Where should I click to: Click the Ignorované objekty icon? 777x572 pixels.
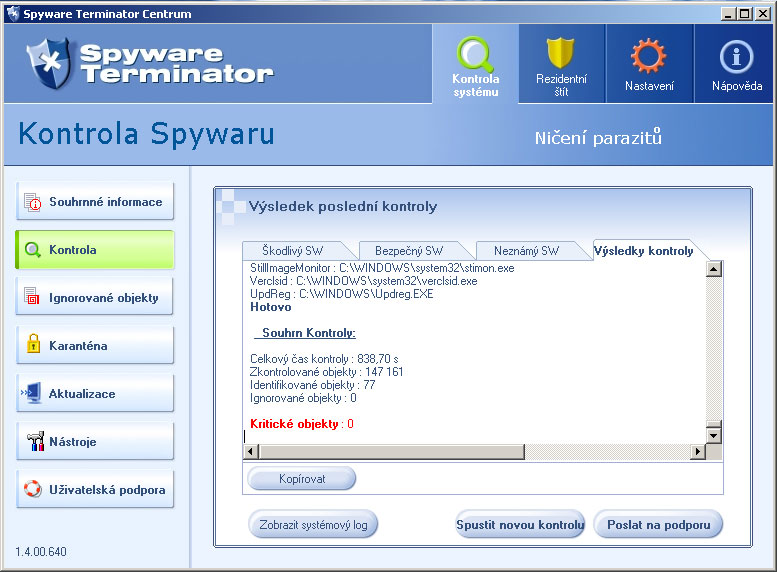[x=32, y=296]
